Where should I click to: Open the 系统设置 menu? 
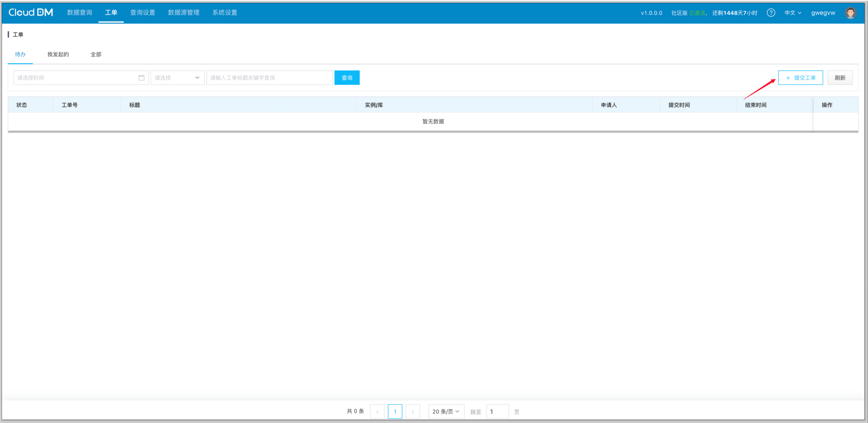click(x=225, y=12)
